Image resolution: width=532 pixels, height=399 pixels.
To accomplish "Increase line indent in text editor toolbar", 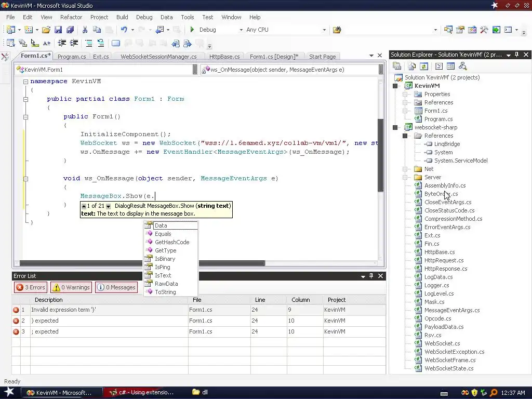I will point(74,43).
